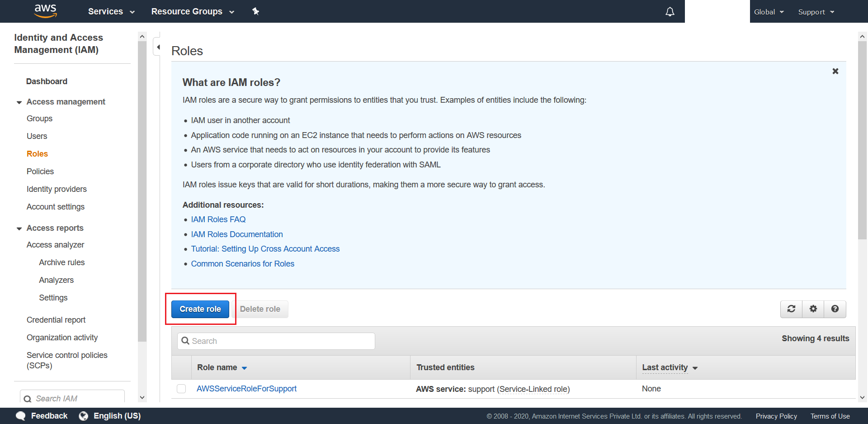Open Common Scenarios for Roles link
The width and height of the screenshot is (868, 424).
(243, 264)
